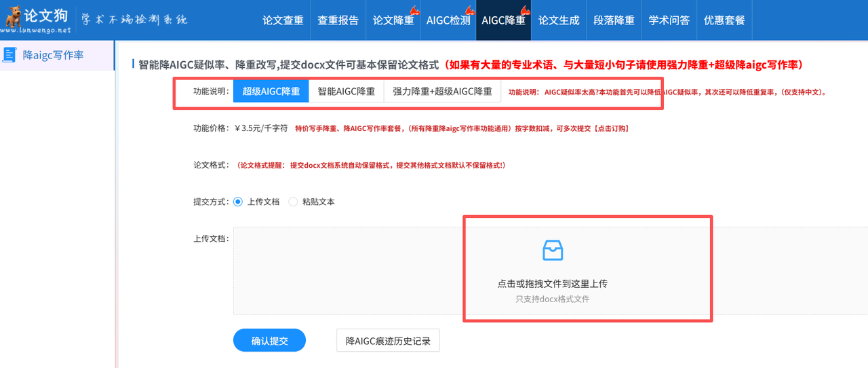Choose 强力降重+超级AIGC降重 mode button
868x368 pixels.
point(442,91)
